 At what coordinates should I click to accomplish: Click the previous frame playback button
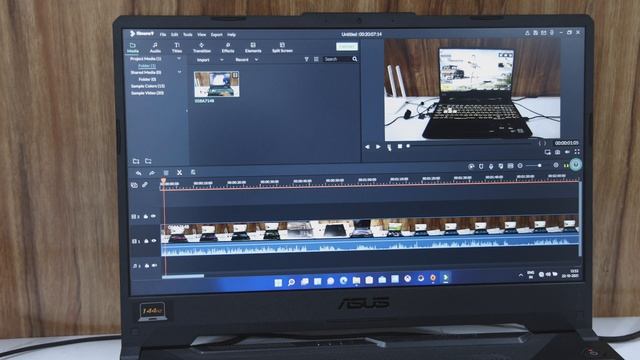pos(367,147)
